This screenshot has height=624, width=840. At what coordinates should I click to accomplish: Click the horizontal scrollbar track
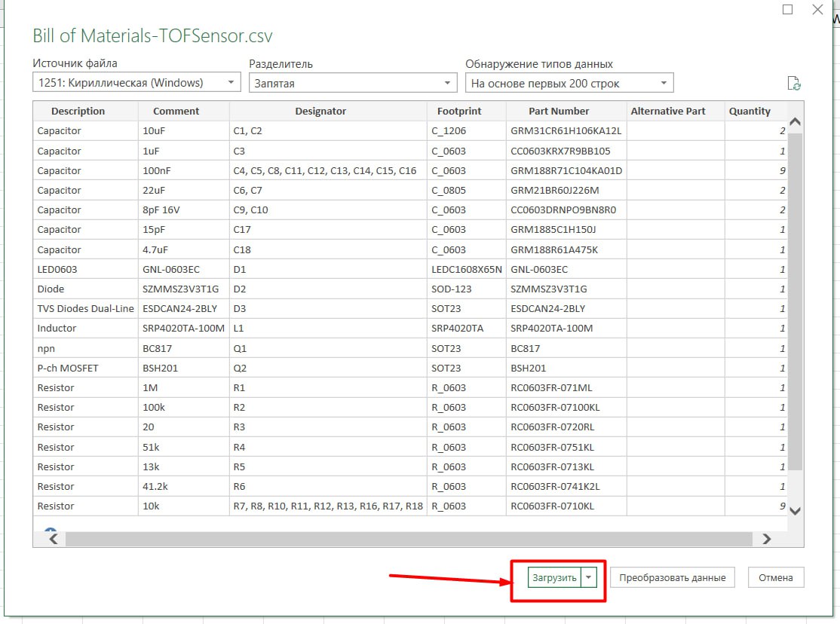(407, 539)
